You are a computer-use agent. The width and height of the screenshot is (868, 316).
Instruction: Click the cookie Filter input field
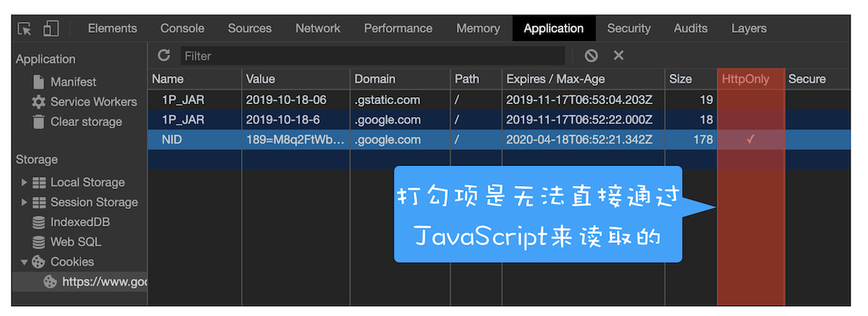[x=372, y=55]
